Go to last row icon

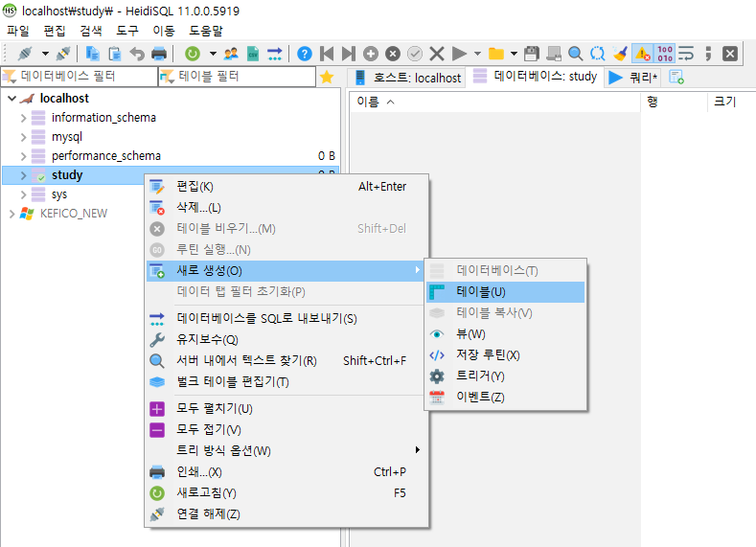(349, 54)
